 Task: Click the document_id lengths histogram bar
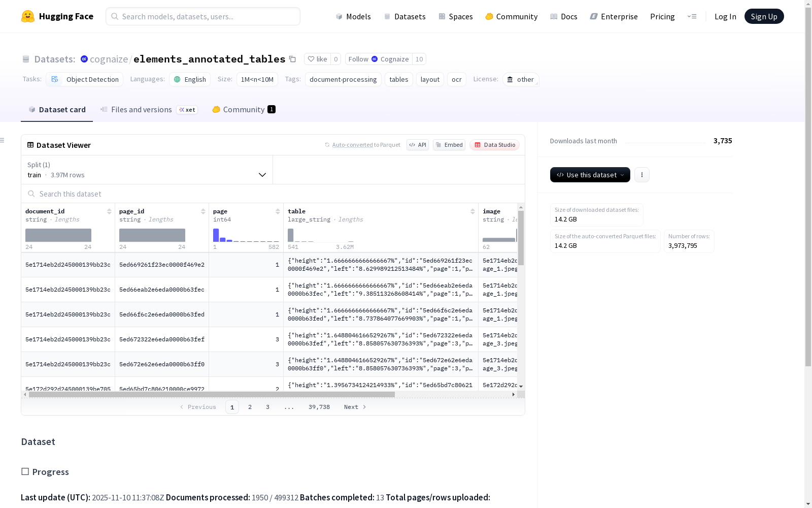58,235
